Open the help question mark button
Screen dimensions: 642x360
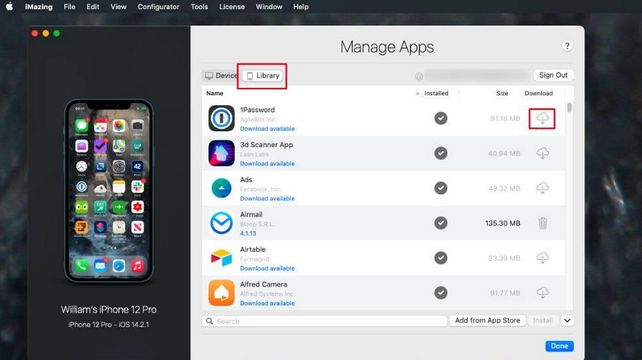[x=567, y=46]
